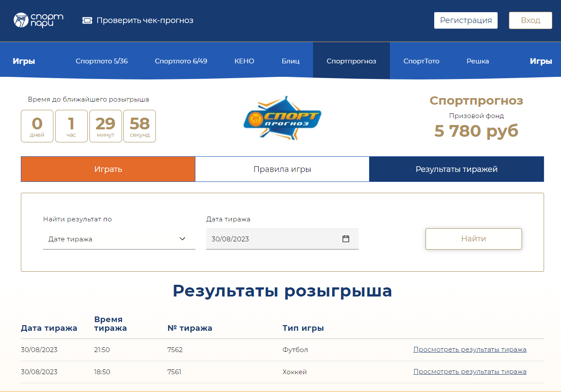This screenshot has height=392, width=561.
Task: Click the ticket icon beside Проверить чек-прогноз
Action: (x=87, y=20)
